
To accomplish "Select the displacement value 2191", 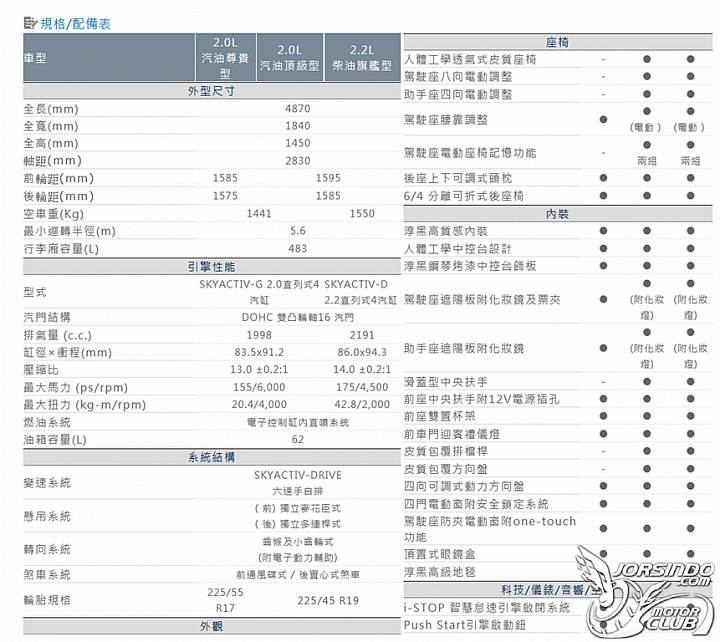I will (x=362, y=335).
